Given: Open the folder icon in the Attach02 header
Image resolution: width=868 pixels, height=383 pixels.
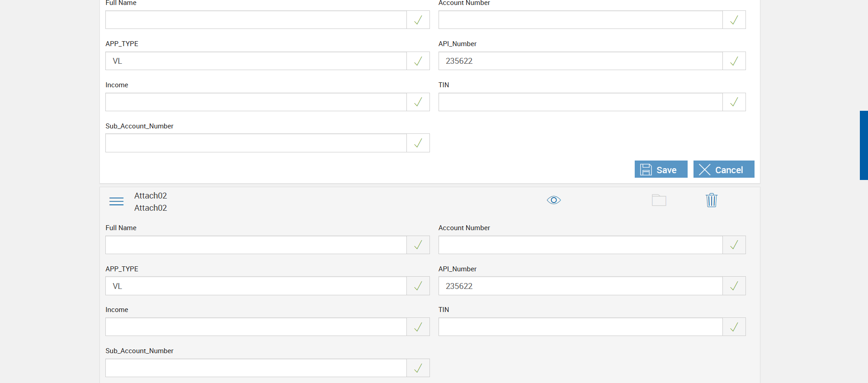Looking at the screenshot, I should [x=659, y=200].
